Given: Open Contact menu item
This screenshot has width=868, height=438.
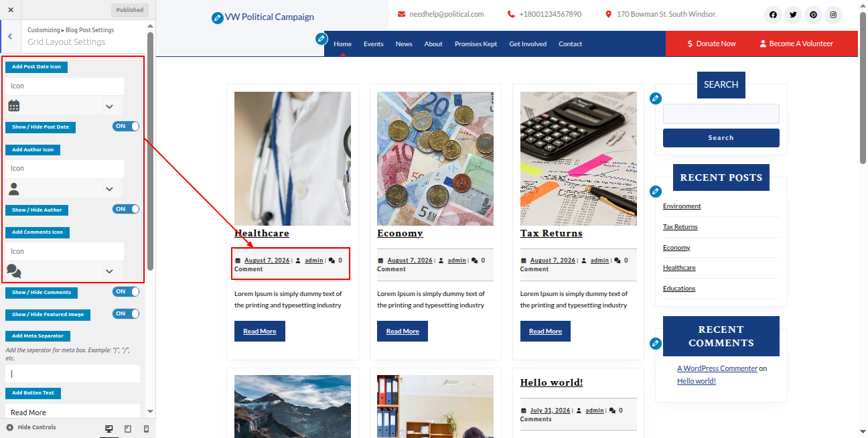Looking at the screenshot, I should click(571, 44).
